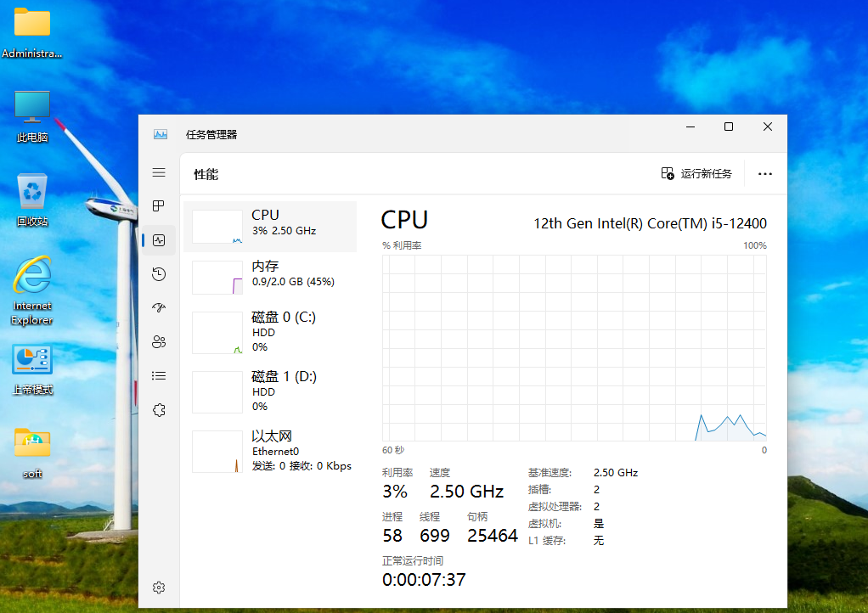Open the Details list page icon
Image resolution: width=868 pixels, height=613 pixels.
pyautogui.click(x=159, y=375)
